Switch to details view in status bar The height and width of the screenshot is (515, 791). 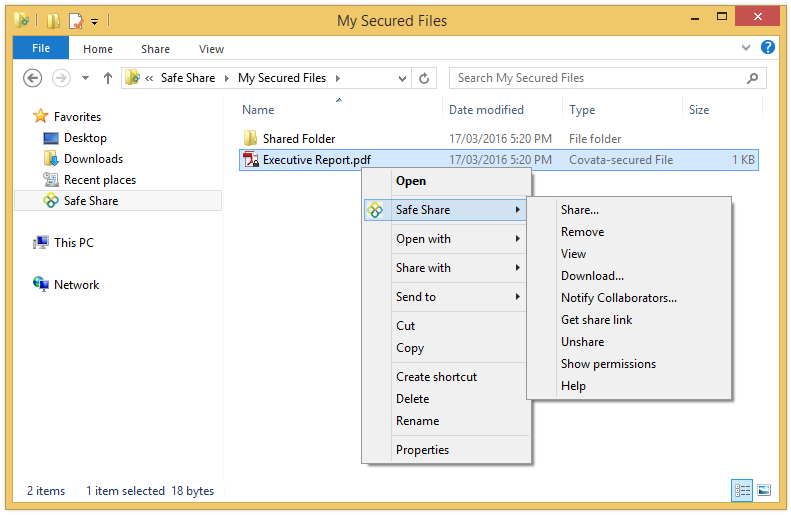pyautogui.click(x=743, y=490)
